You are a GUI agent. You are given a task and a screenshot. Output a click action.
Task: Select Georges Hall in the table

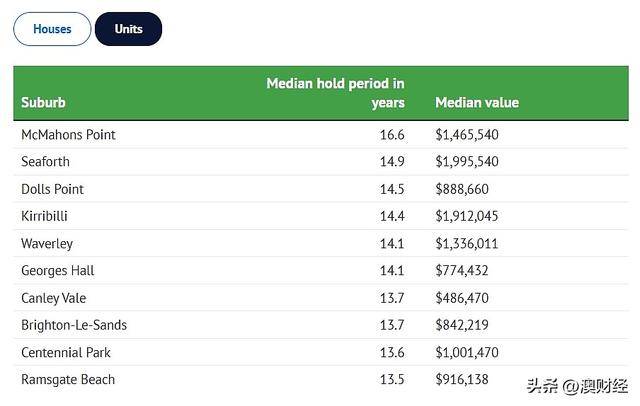58,271
